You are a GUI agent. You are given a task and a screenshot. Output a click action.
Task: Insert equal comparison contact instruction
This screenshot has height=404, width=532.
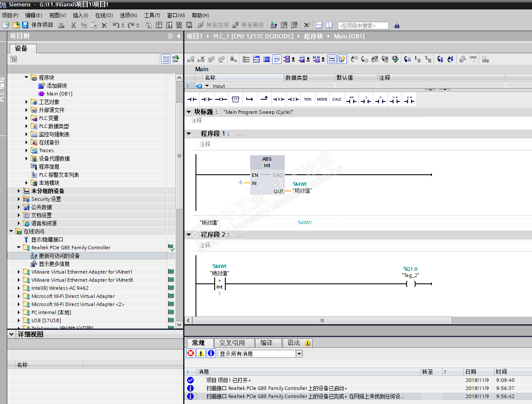pyautogui.click(x=351, y=99)
